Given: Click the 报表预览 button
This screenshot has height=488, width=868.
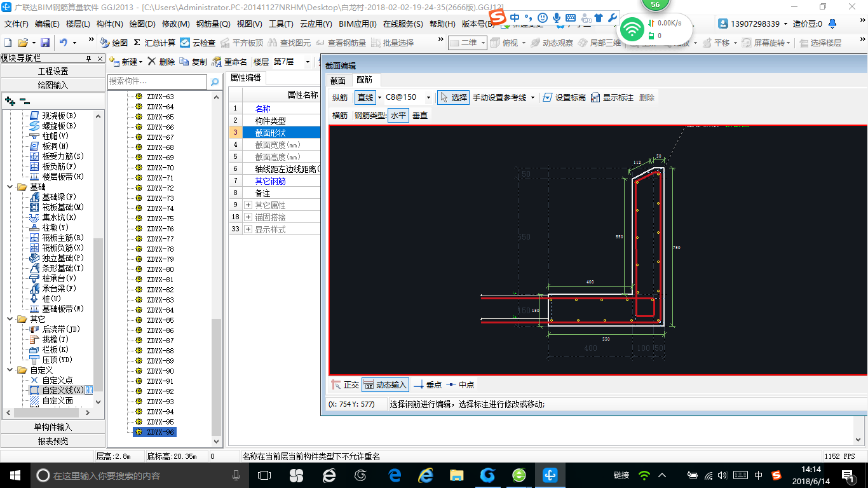Looking at the screenshot, I should coord(53,441).
